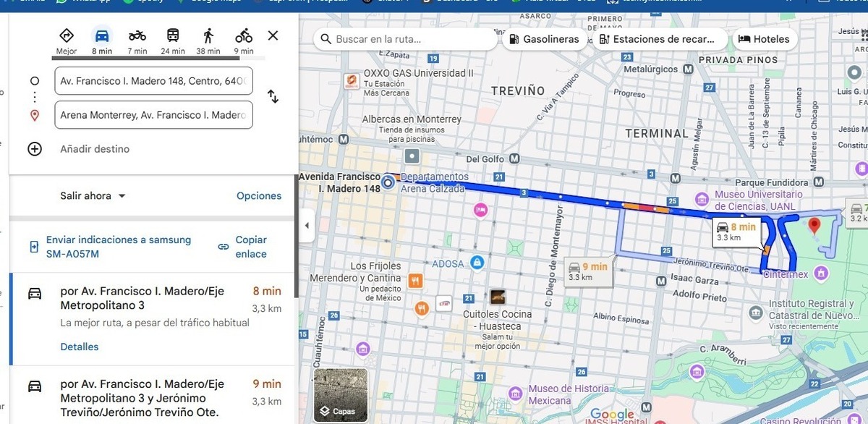Click the Instituto Registral y Catastral marker

tap(756, 313)
